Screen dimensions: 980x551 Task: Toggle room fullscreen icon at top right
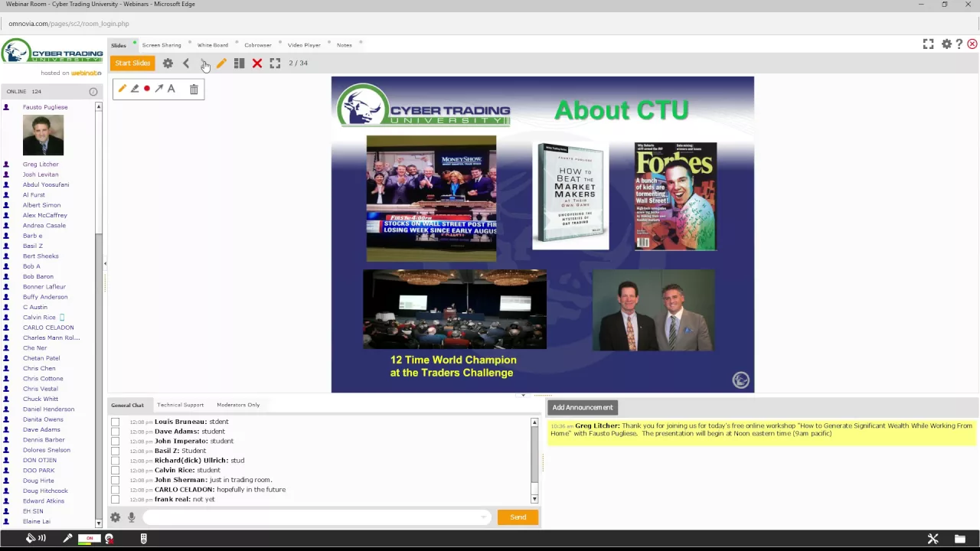[928, 44]
